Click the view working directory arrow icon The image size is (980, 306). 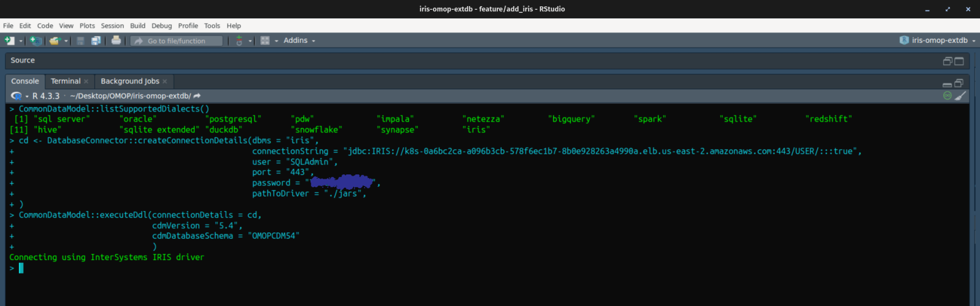[x=197, y=96]
